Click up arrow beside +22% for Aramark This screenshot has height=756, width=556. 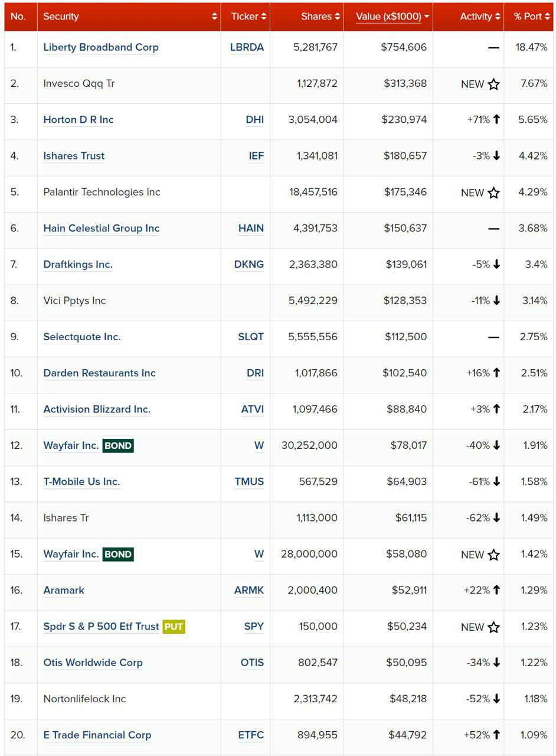496,591
